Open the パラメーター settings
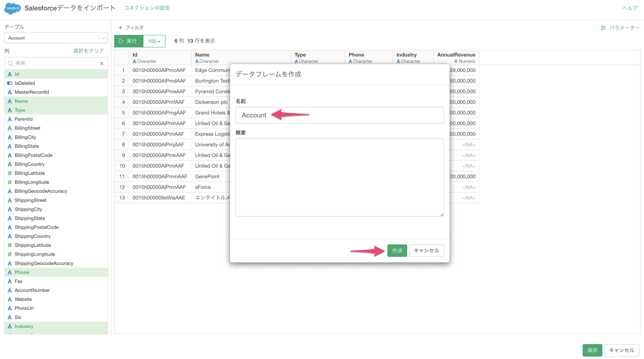 [x=620, y=28]
